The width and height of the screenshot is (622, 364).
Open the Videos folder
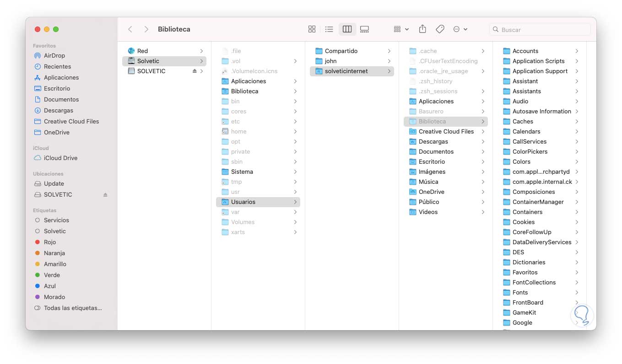click(x=446, y=212)
